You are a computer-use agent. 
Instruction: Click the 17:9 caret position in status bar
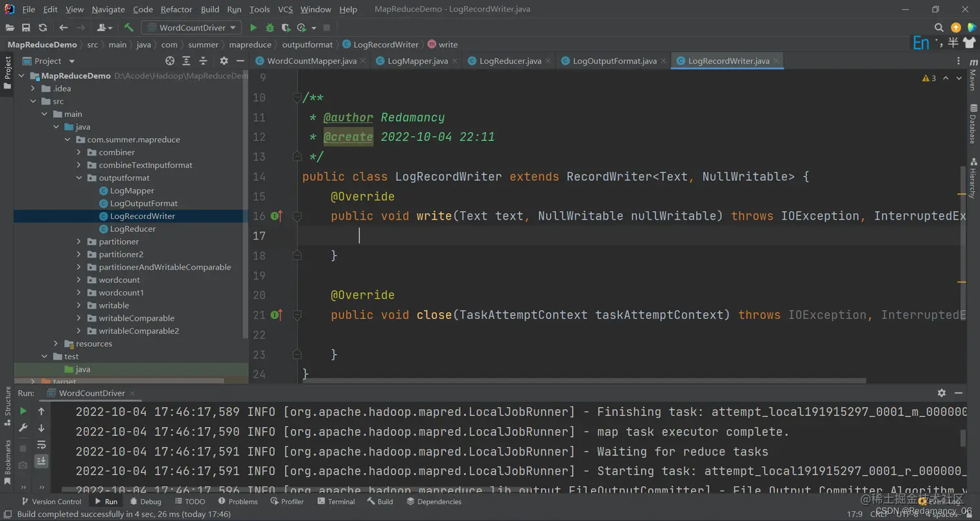tap(854, 514)
